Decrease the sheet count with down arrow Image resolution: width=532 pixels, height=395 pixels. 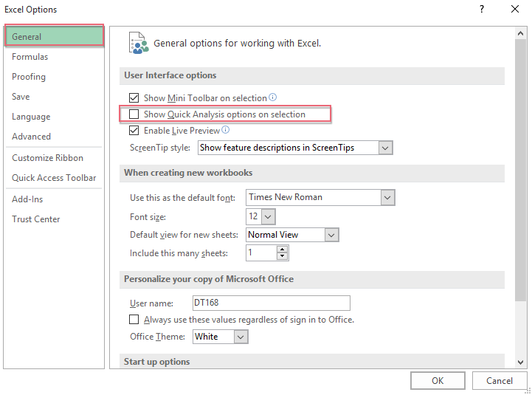point(282,257)
